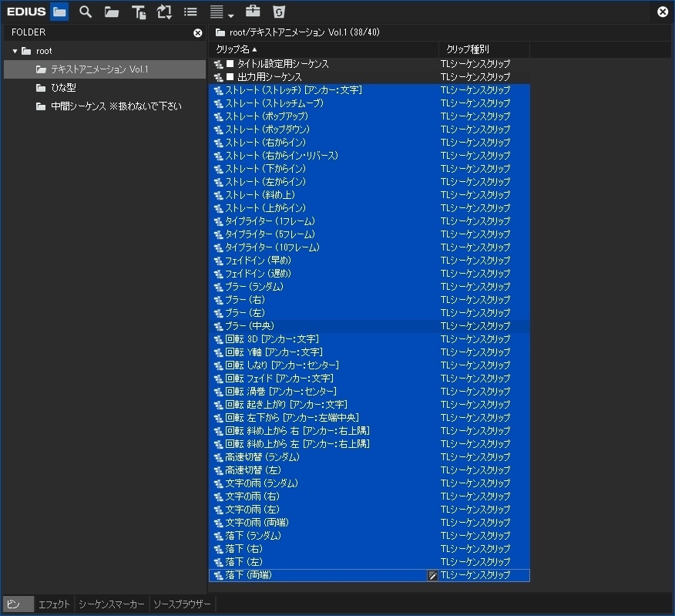675x616 pixels.
Task: Toggle the folder view button
Action: pyautogui.click(x=59, y=12)
